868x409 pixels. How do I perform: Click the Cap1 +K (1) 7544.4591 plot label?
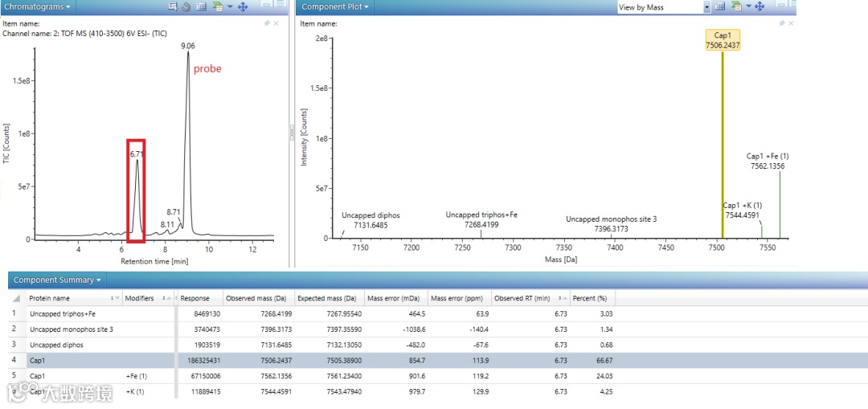[x=743, y=210]
